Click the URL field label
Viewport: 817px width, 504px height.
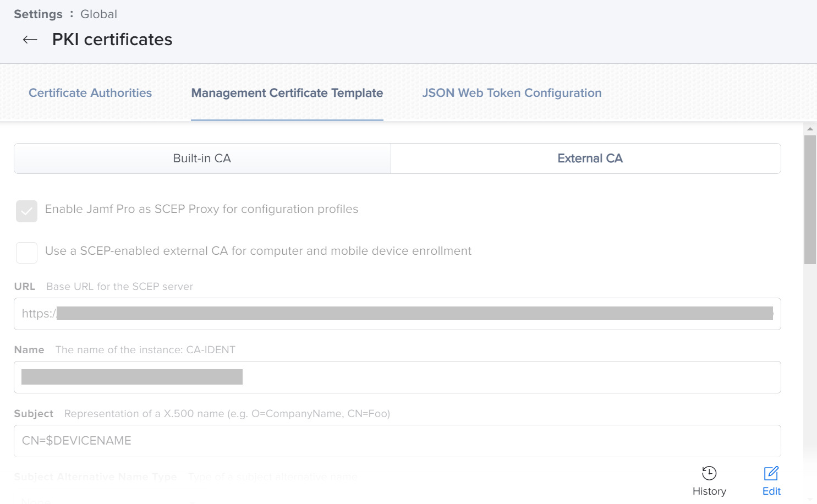[x=25, y=287]
